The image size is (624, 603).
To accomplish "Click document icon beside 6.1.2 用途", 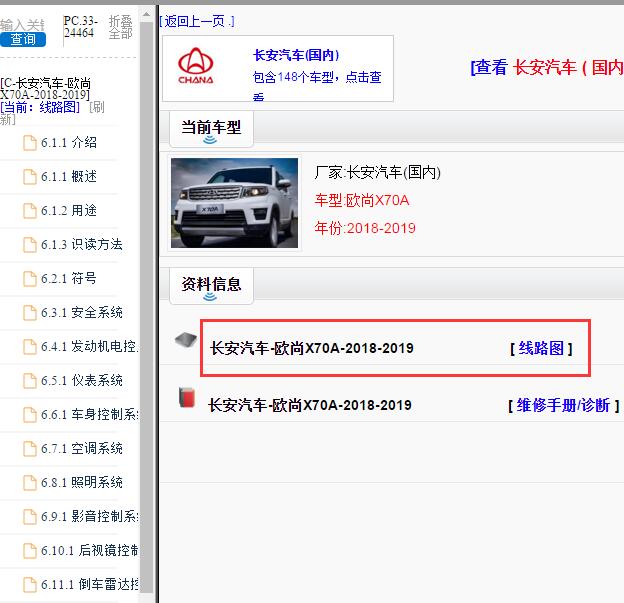I will [x=30, y=211].
